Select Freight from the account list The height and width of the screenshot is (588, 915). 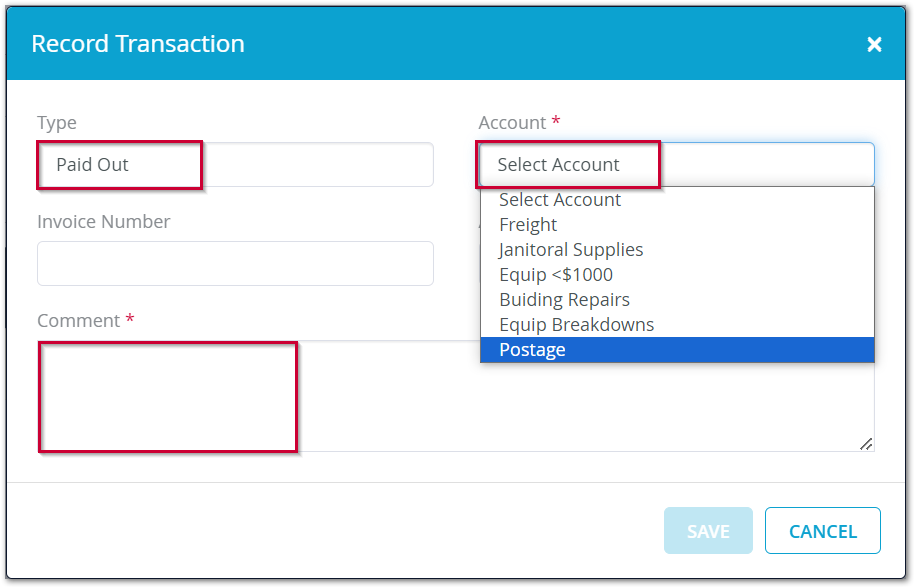(x=528, y=225)
